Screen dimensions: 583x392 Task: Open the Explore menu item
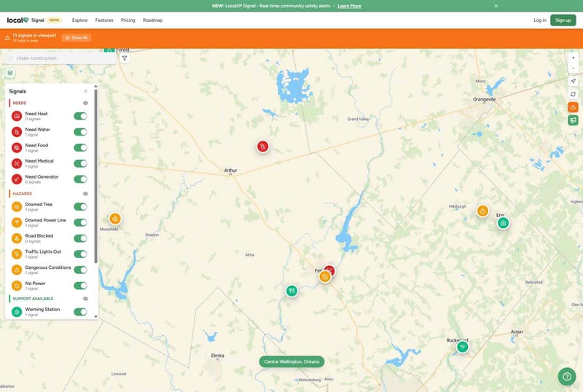click(x=80, y=20)
